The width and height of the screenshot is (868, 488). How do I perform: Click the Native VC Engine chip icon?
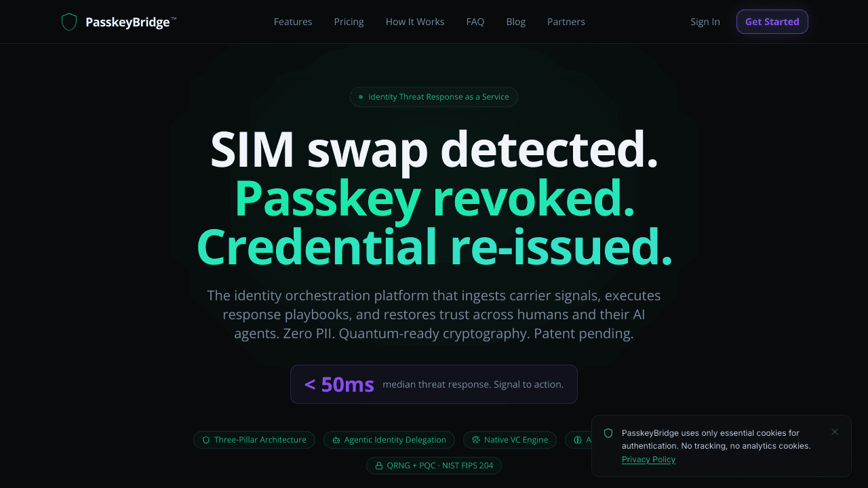476,440
